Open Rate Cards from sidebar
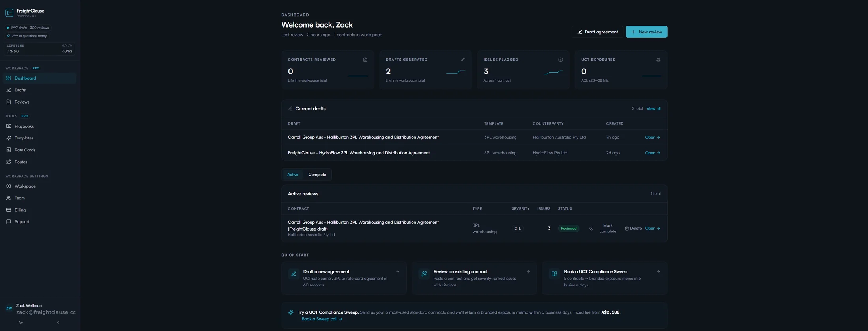The image size is (868, 331). click(39, 150)
